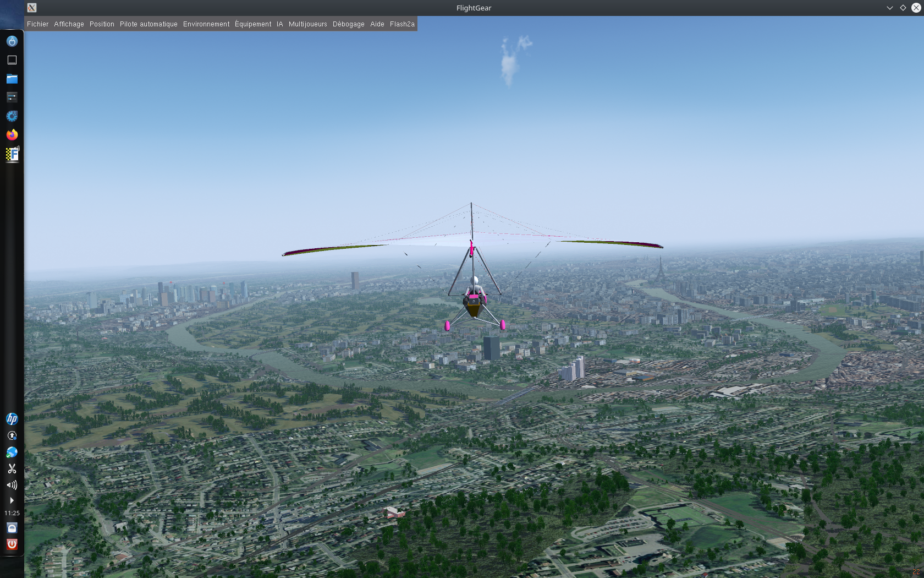Open the Débogage menu
The image size is (924, 578).
click(x=348, y=24)
